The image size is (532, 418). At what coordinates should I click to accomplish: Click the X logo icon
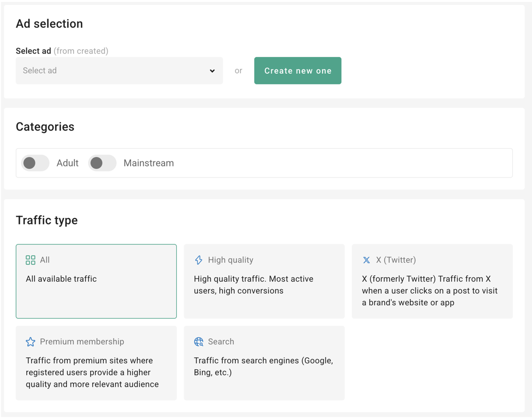click(366, 260)
